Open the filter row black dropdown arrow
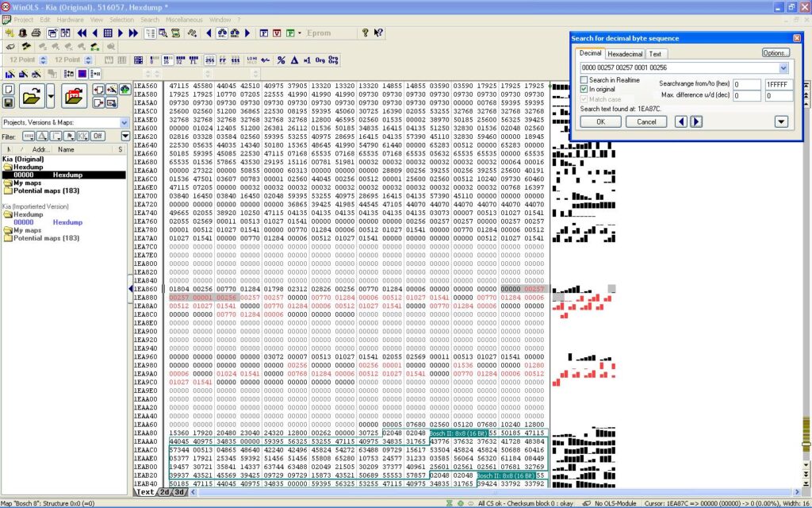 (x=124, y=137)
